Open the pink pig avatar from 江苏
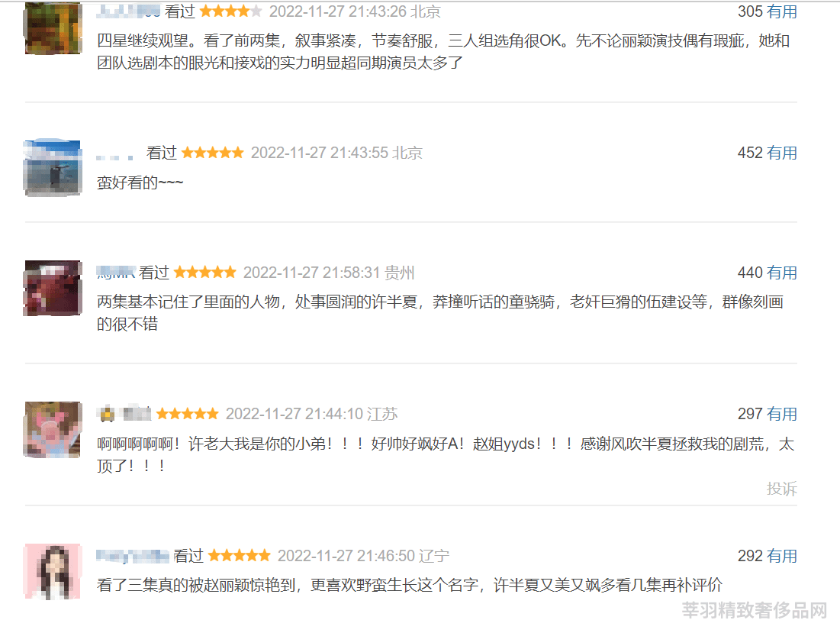 click(53, 430)
